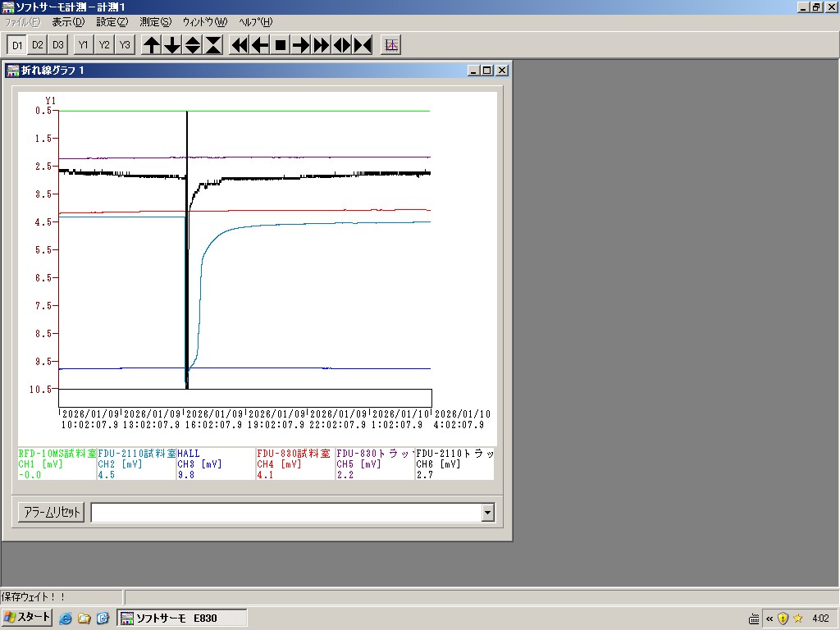Click the アラームリセット button

pos(51,513)
